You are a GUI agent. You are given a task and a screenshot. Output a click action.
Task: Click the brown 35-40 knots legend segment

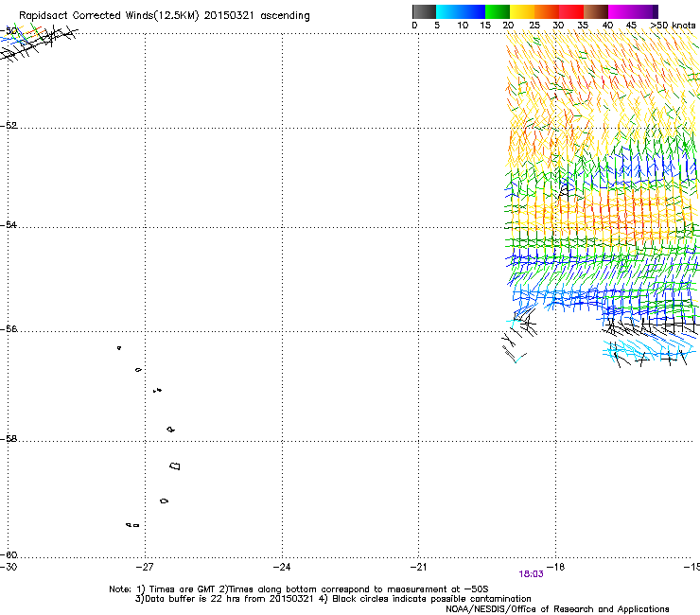pos(596,11)
